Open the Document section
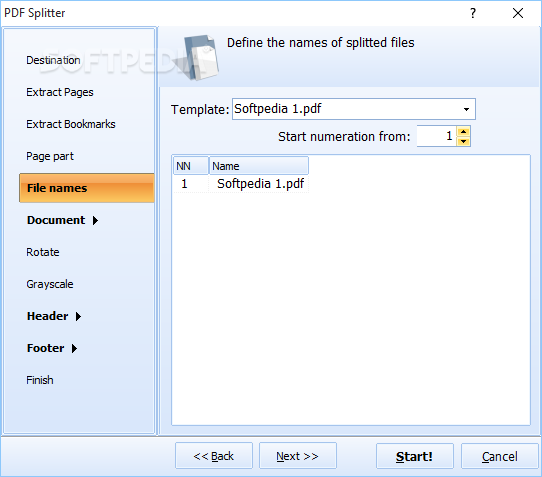 click(56, 220)
